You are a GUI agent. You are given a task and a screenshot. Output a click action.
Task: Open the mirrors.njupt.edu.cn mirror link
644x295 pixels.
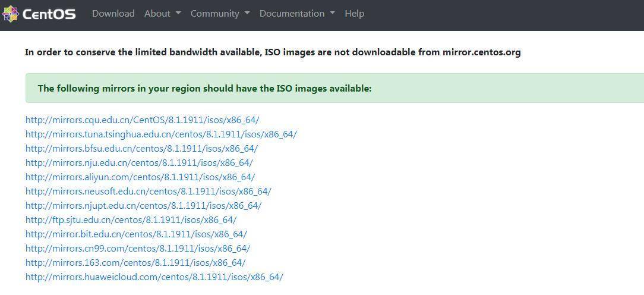pyautogui.click(x=143, y=205)
